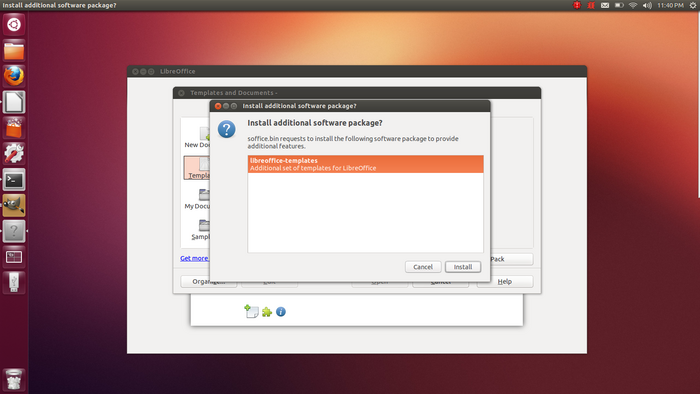Click Cancel in the install dialog
Viewport: 700px width, 394px height.
point(423,267)
